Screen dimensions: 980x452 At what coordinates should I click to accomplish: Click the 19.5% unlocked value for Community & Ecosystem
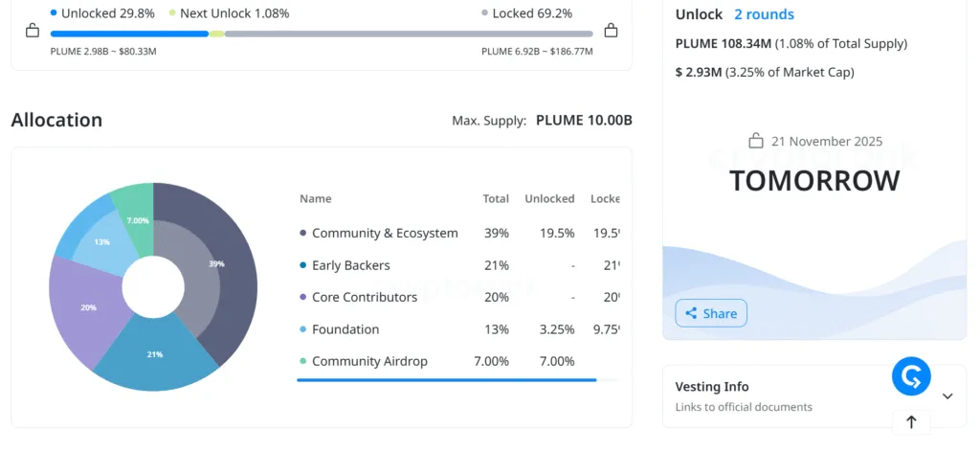[x=558, y=234]
